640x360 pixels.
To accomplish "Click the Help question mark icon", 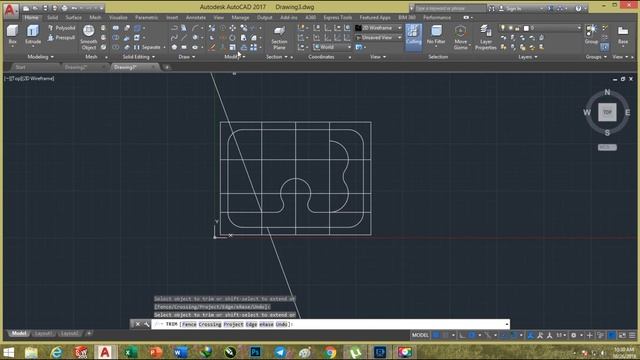I will pos(578,8).
